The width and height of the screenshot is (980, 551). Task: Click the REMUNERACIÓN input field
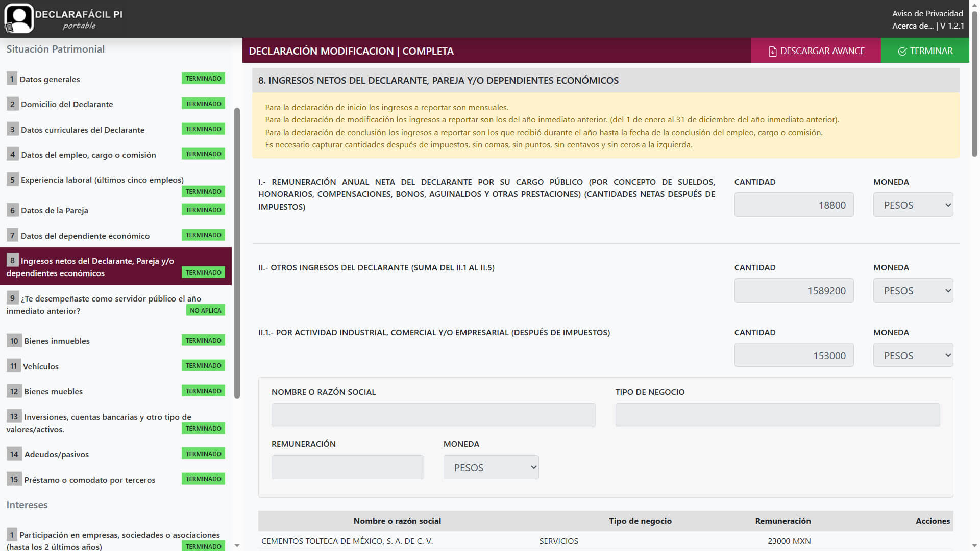(x=348, y=467)
